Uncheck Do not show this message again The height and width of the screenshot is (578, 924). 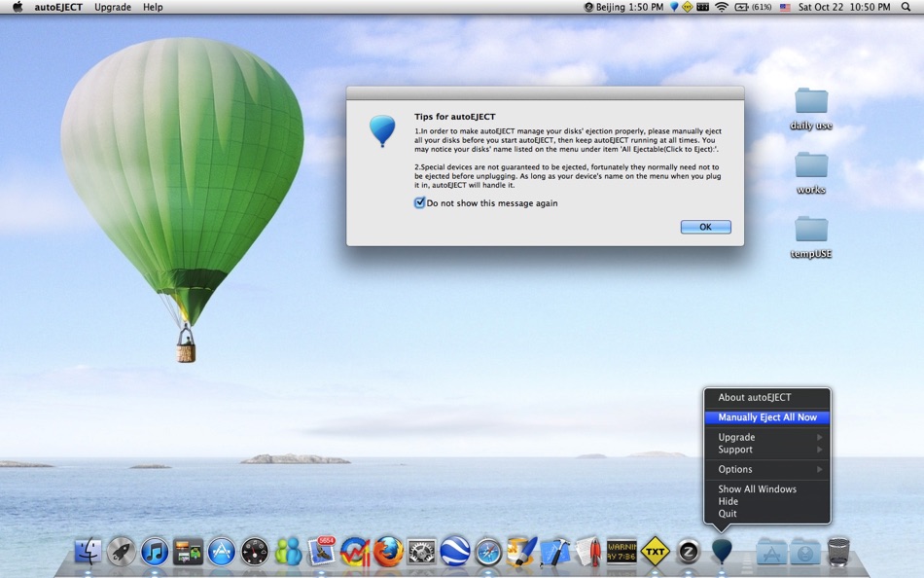pyautogui.click(x=419, y=203)
